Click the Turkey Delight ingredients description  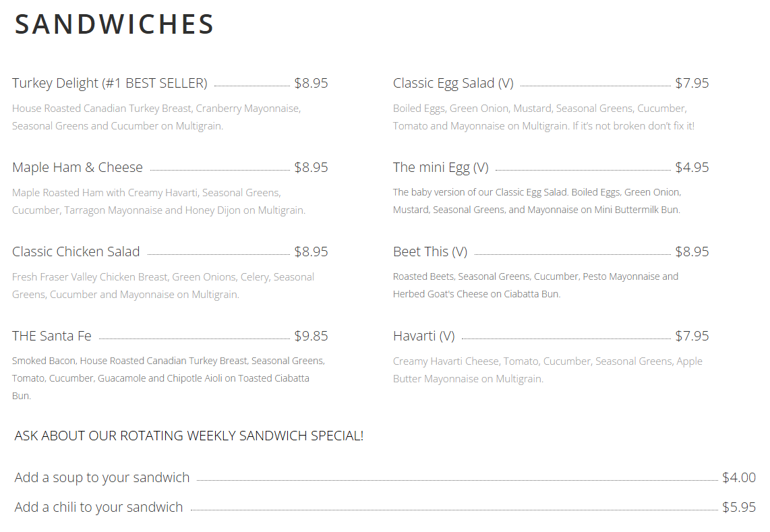click(x=156, y=117)
